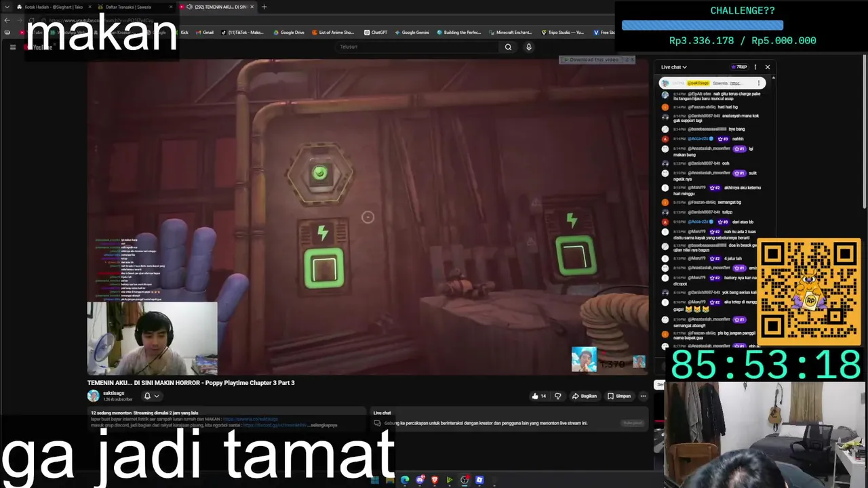
Task: Open the Google Gemini bookmark
Action: click(x=412, y=33)
